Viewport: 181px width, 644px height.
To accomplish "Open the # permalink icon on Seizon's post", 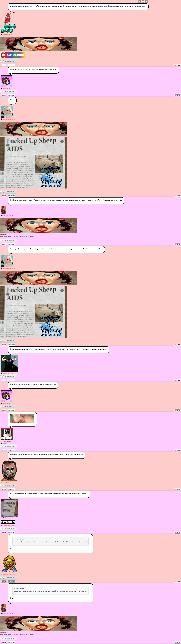I will [1, 446].
